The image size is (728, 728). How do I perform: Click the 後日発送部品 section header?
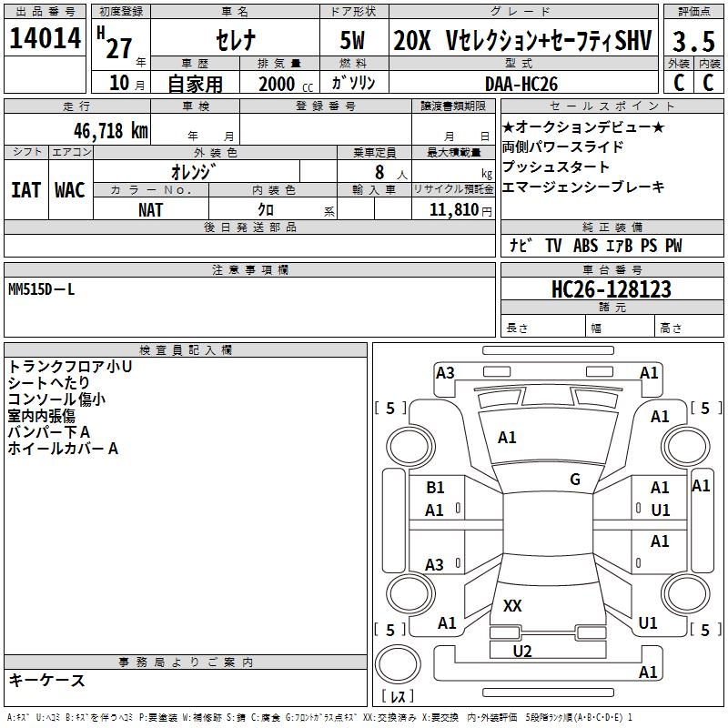click(250, 227)
